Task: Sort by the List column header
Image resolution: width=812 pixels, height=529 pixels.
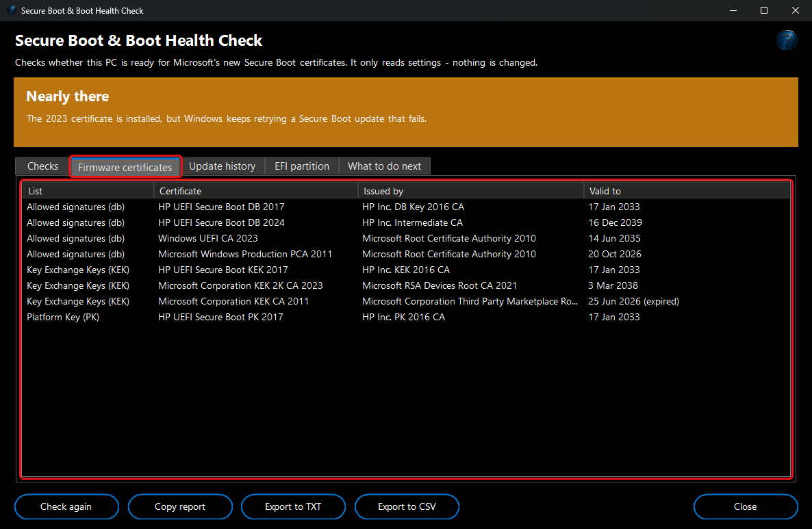Action: tap(88, 191)
